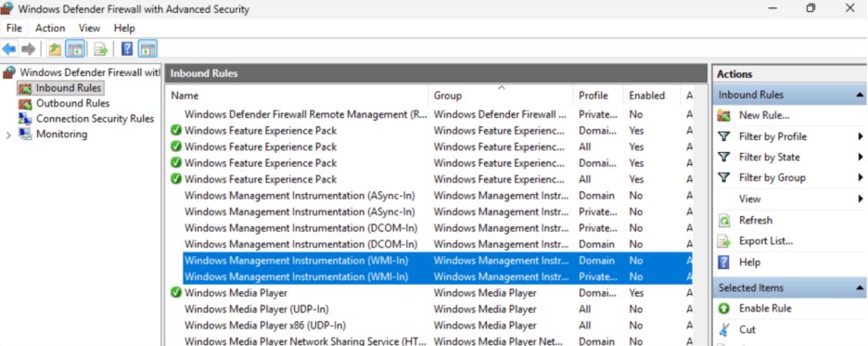Open the View submenu arrow in Actions
Image resolution: width=868 pixels, height=346 pixels.
861,199
